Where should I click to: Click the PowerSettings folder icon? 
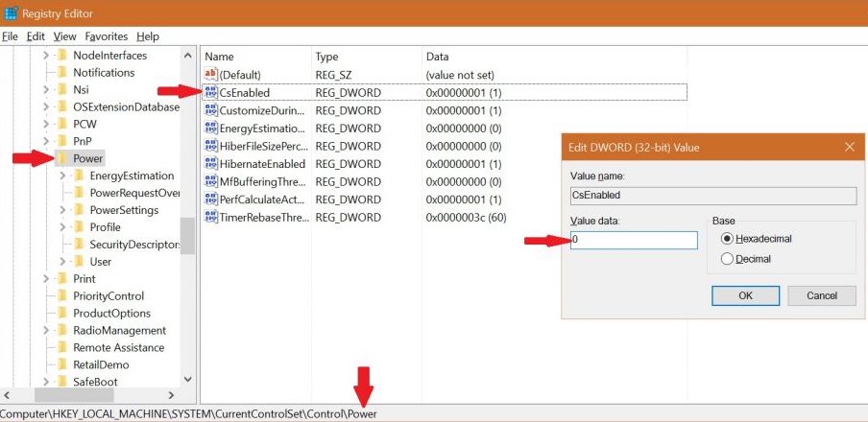coord(79,210)
